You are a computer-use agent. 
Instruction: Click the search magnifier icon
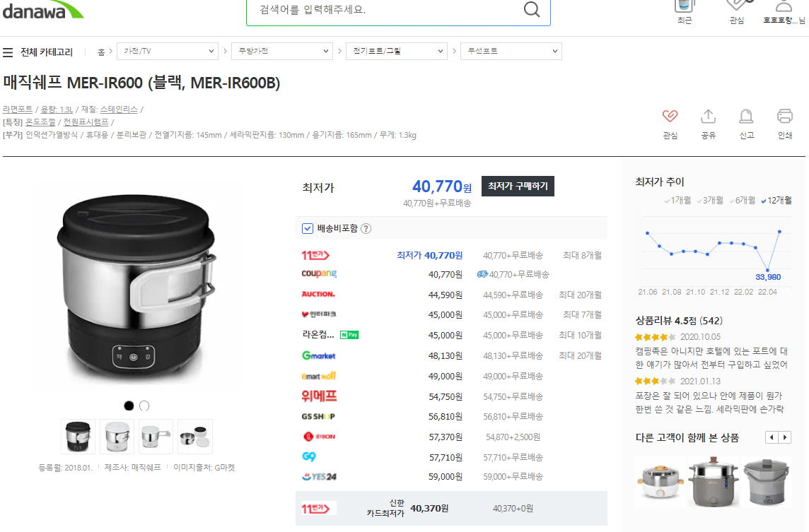(x=532, y=8)
